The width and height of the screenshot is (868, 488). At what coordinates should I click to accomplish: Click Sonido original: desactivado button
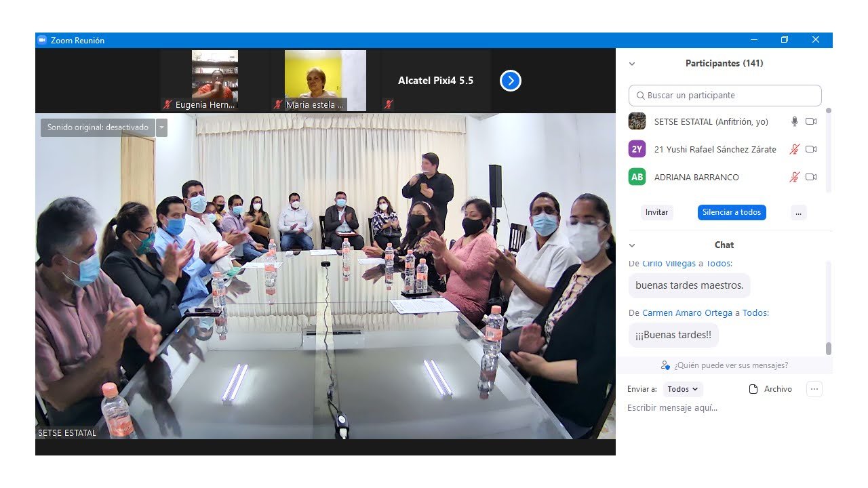point(98,127)
